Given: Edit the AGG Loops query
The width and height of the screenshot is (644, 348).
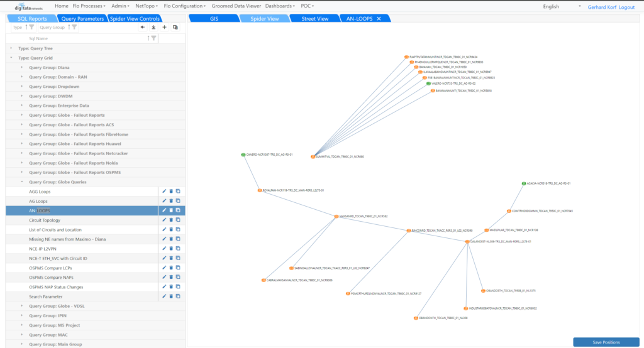Looking at the screenshot, I should [164, 191].
